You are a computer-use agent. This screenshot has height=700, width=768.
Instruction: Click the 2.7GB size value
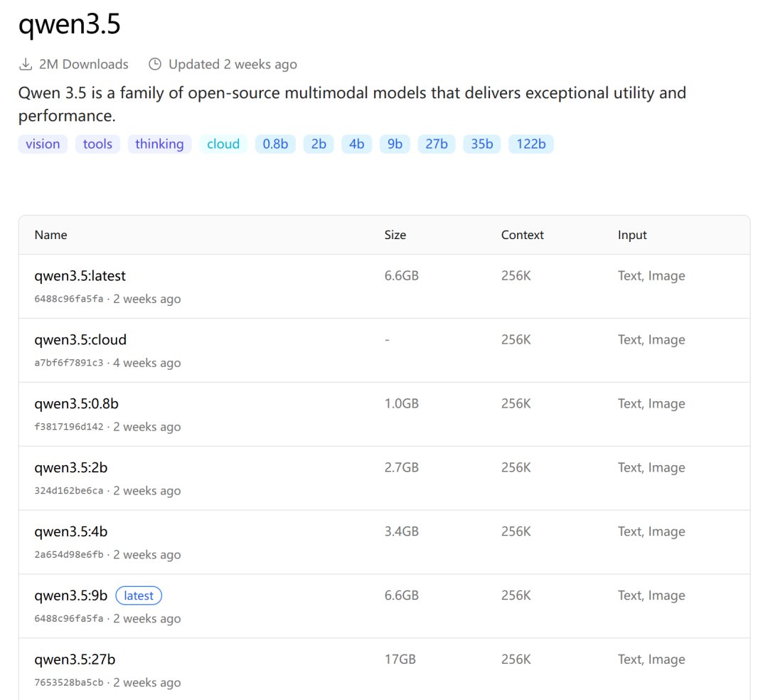(x=402, y=467)
